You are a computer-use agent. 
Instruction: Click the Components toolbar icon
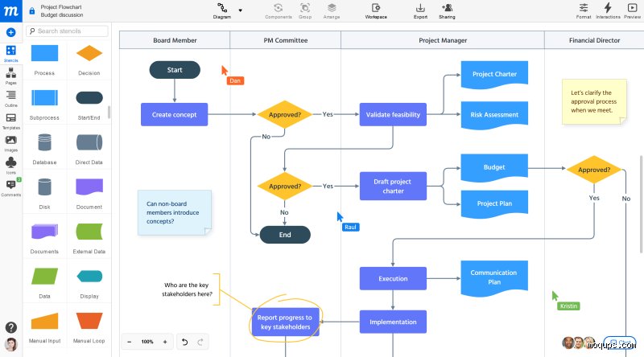[278, 11]
